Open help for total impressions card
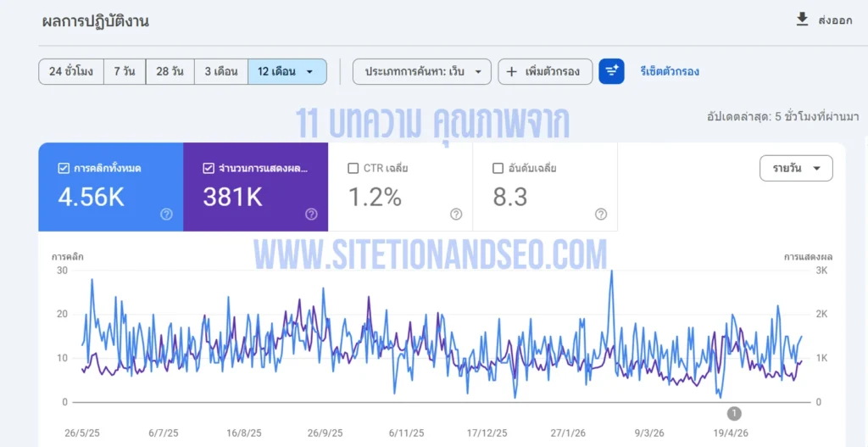 [311, 215]
